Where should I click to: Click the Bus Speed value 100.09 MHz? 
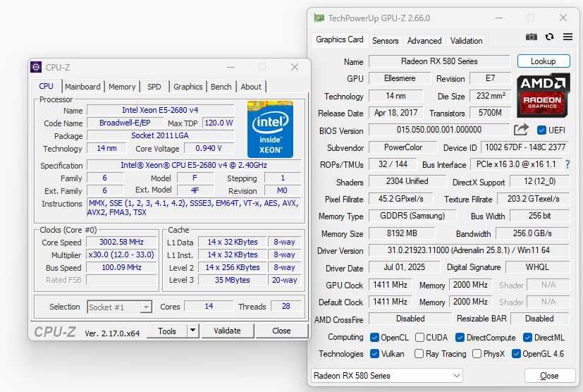point(121,267)
